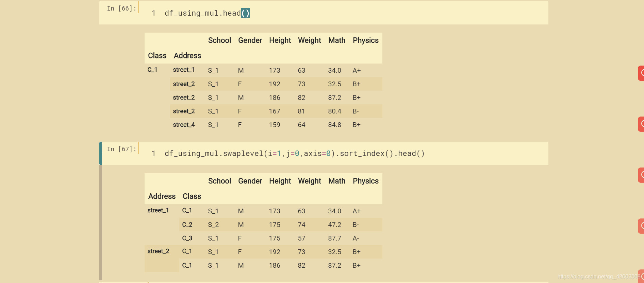Select the In [66]: cell prompt

(121, 8)
